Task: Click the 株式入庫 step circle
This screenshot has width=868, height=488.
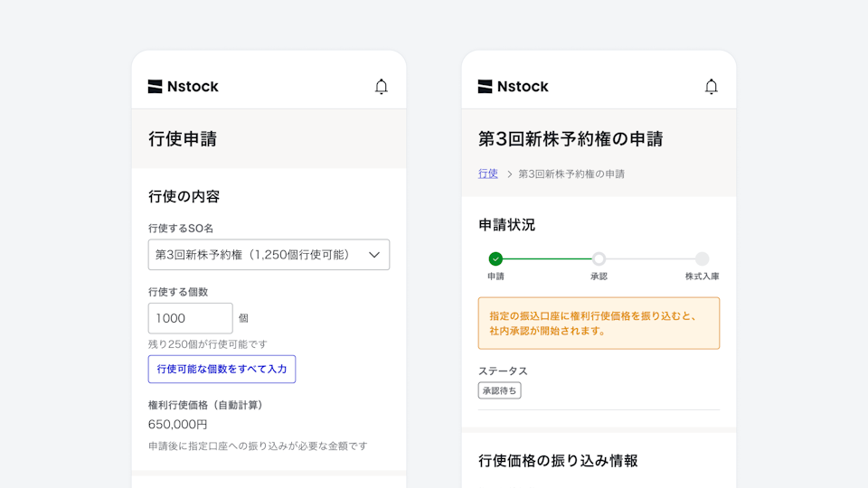Action: pos(703,259)
